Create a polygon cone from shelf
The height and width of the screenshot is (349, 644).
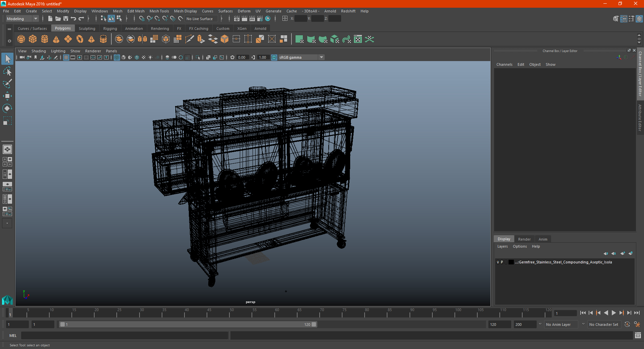click(56, 39)
